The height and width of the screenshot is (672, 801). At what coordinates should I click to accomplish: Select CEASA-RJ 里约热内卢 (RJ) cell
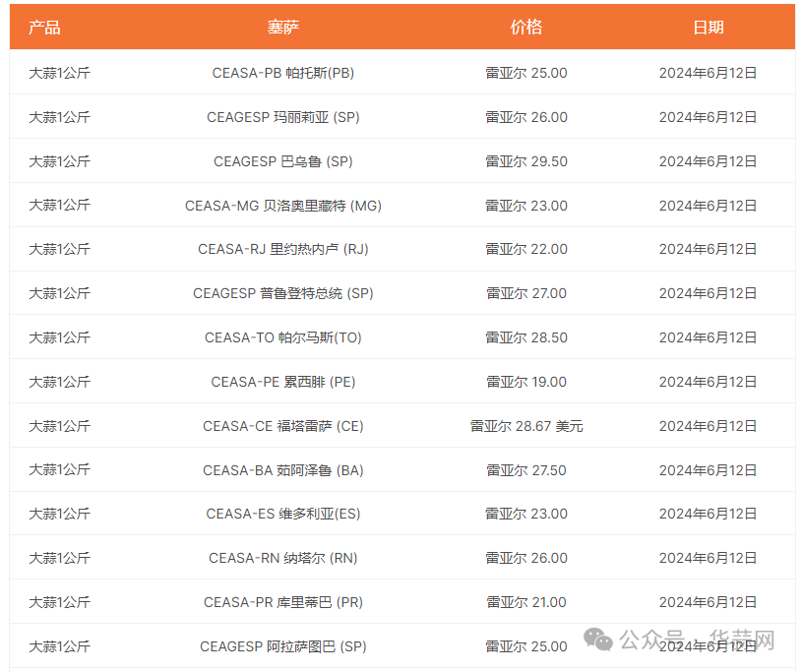coord(283,249)
